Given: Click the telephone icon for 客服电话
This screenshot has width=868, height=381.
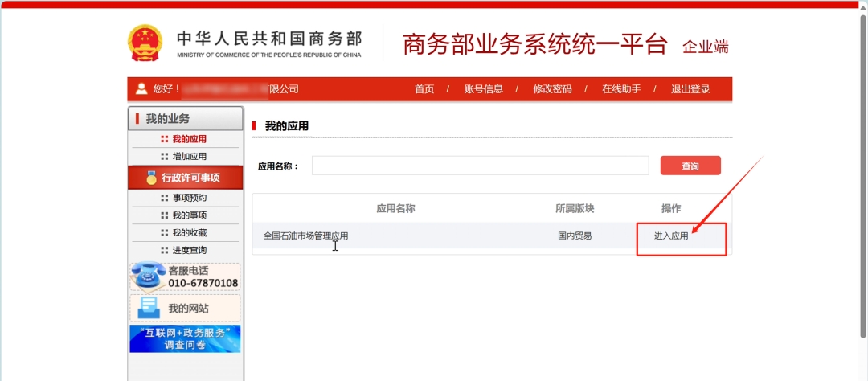Looking at the screenshot, I should [148, 277].
